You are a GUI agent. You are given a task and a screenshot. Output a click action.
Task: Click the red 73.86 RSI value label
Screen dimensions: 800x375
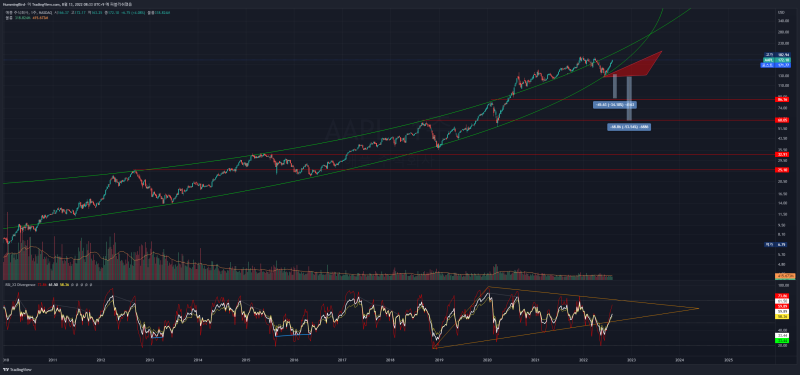[782, 295]
